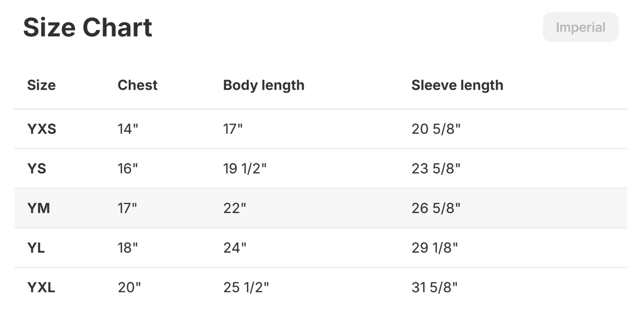This screenshot has height=330, width=644.
Task: Select the YXS size row label
Action: [x=42, y=129]
